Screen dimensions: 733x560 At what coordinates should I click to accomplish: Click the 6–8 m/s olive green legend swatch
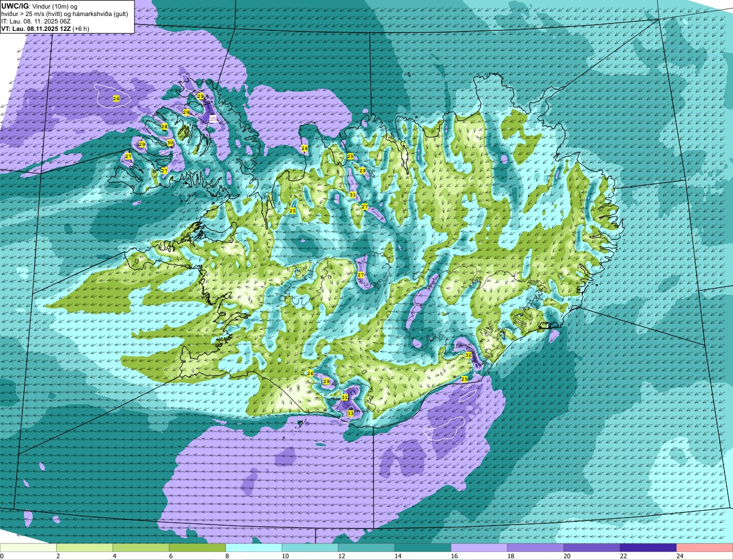coord(198,547)
